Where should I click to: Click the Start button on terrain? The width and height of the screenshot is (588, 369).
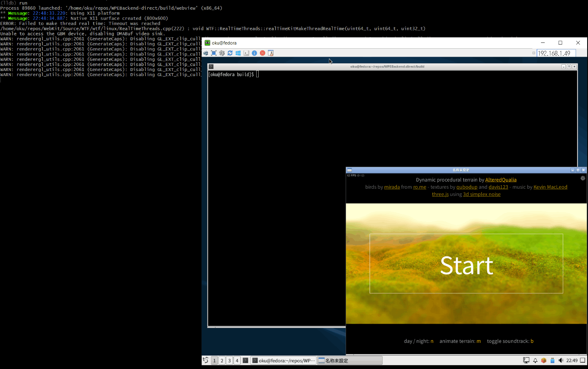[x=466, y=264]
